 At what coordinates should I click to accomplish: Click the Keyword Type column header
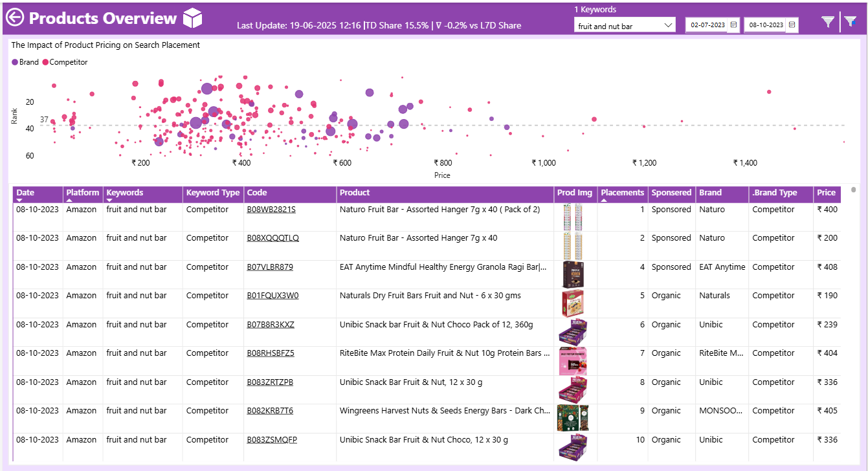[x=213, y=193]
